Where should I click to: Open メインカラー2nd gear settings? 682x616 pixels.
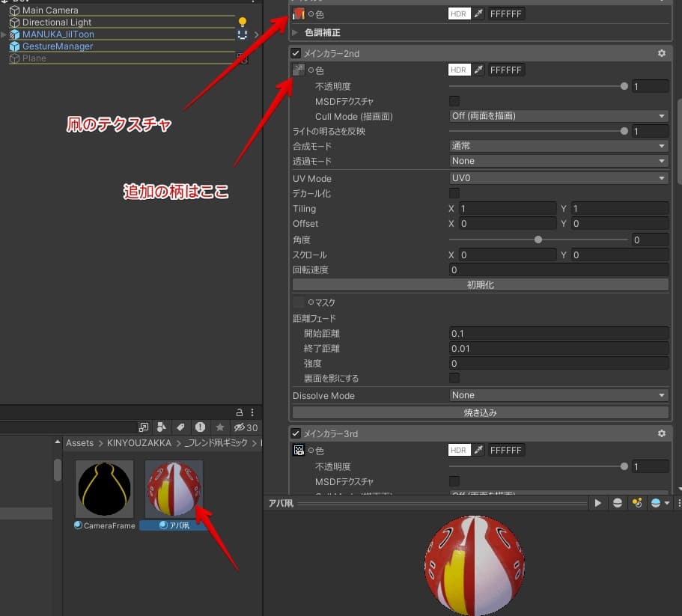tap(662, 53)
